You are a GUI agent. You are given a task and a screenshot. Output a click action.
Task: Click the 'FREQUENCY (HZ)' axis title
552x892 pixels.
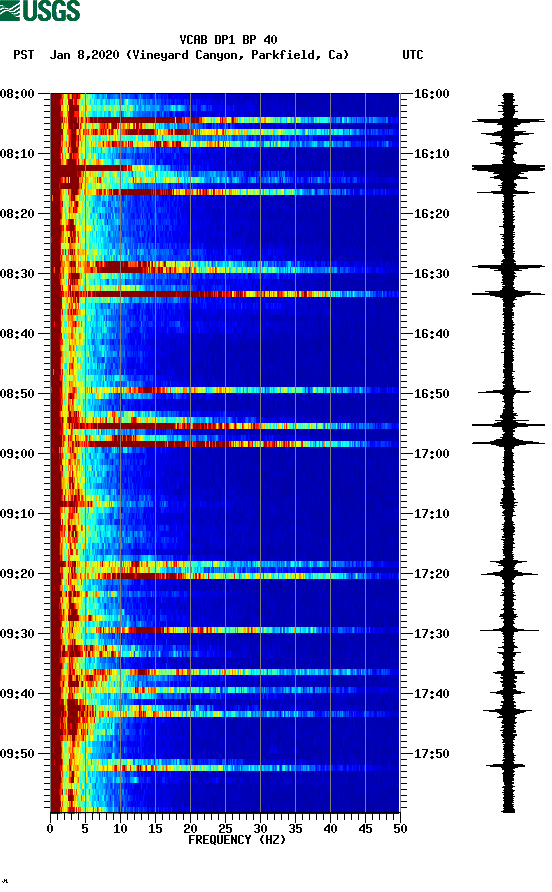coord(237,840)
